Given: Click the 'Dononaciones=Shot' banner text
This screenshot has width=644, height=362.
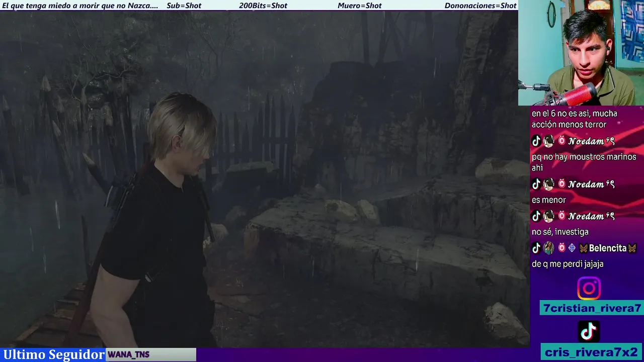Looking at the screenshot, I should click(x=480, y=6).
